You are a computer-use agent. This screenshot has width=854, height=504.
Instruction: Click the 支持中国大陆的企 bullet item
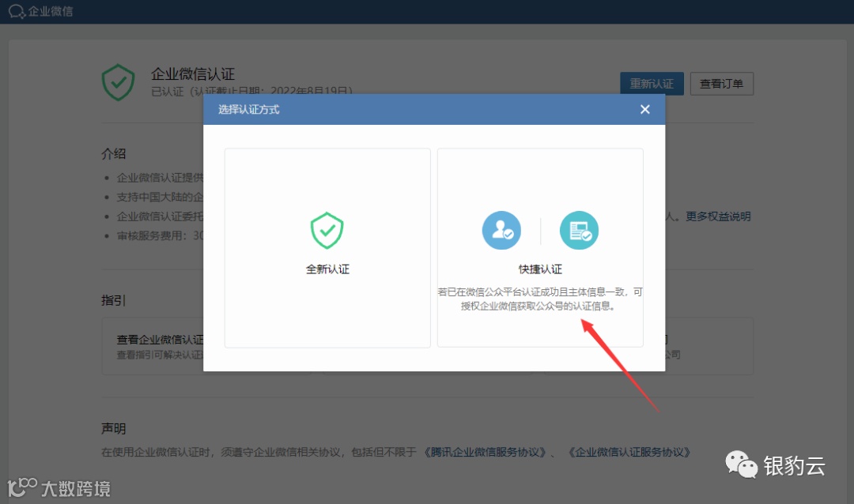160,197
